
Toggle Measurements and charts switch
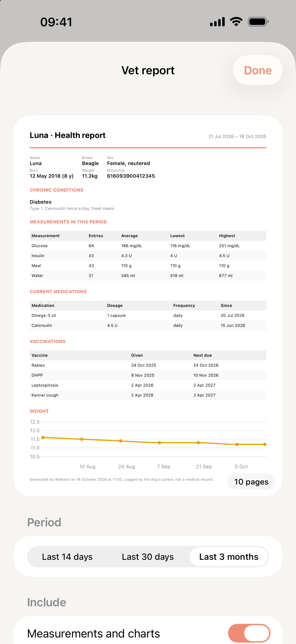tap(249, 633)
